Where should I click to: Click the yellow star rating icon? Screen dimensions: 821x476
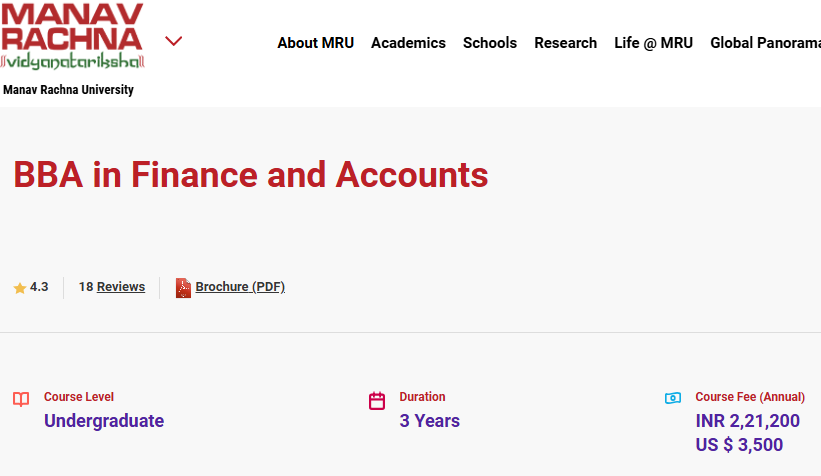[20, 288]
